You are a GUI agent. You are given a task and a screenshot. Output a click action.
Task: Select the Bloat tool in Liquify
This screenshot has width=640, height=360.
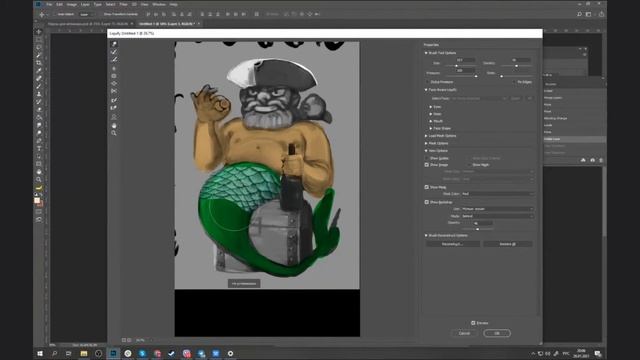point(114,83)
